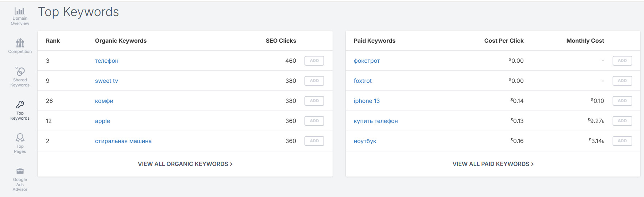Click the Top Keywords page heading
The width and height of the screenshot is (644, 197).
tap(78, 12)
